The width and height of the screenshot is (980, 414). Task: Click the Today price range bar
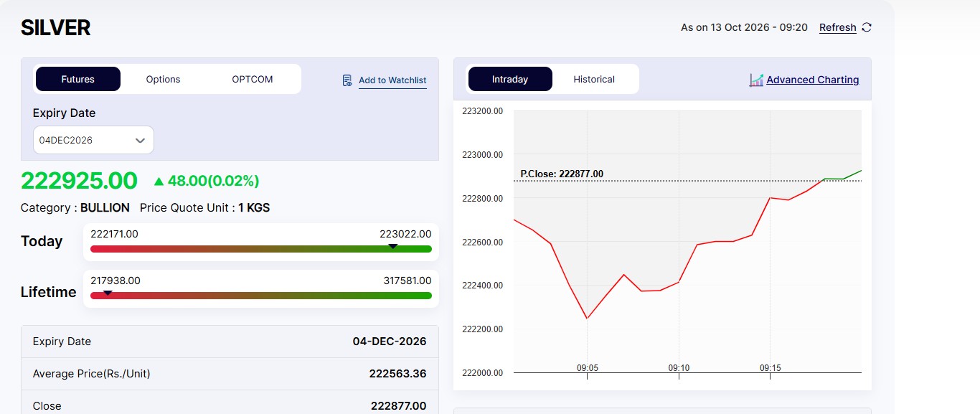click(261, 249)
